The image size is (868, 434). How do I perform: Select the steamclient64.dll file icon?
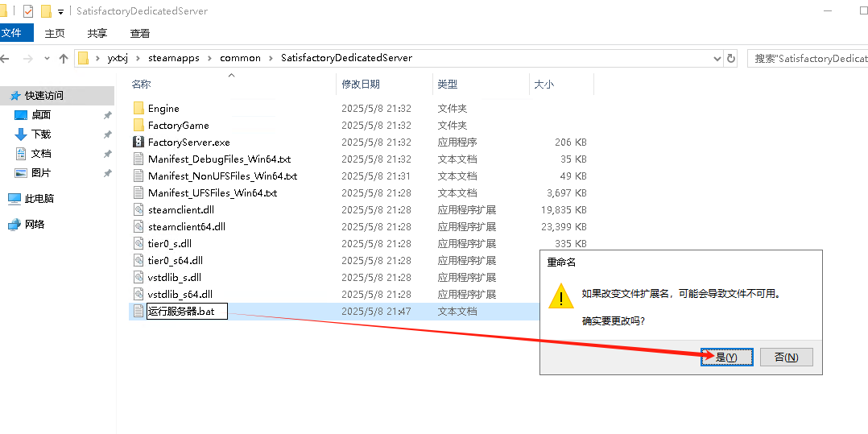point(138,227)
